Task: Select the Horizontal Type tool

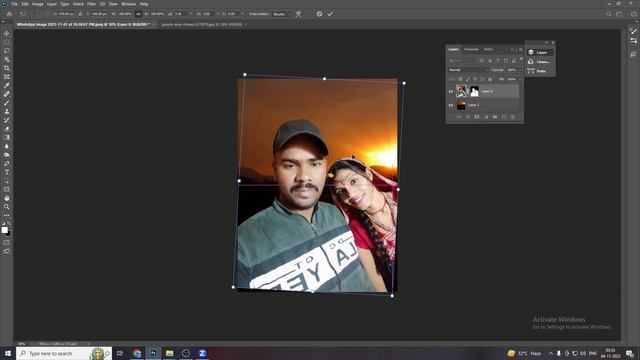Action: 7,172
